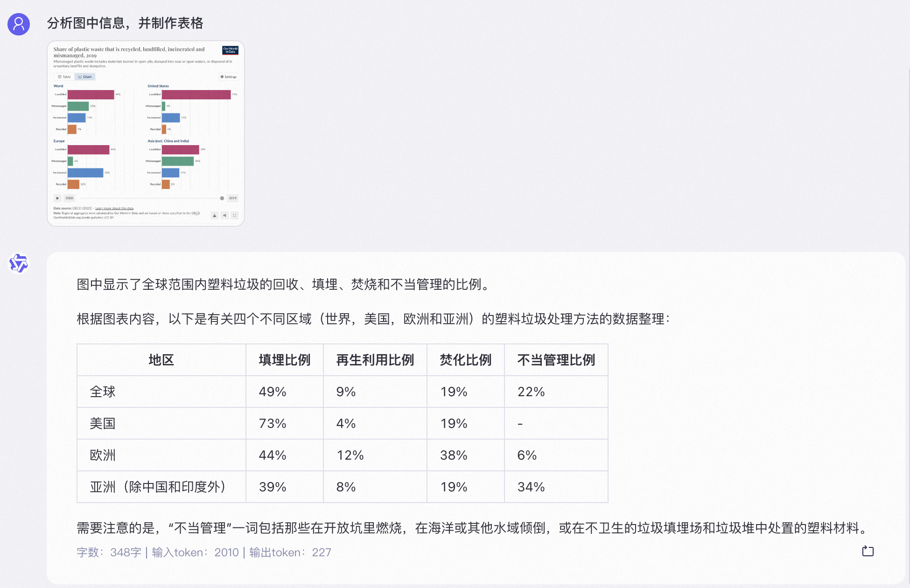This screenshot has height=588, width=910.
Task: Click the 2019 end-year label in chart
Action: point(232,198)
